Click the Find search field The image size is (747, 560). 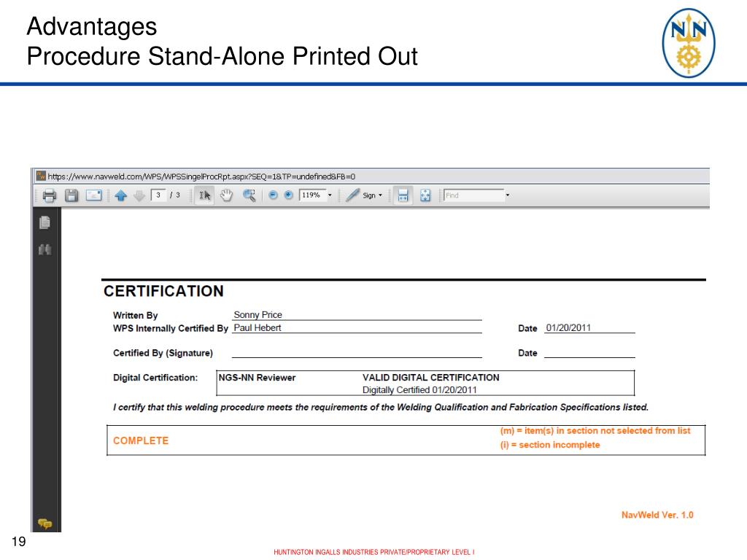473,195
